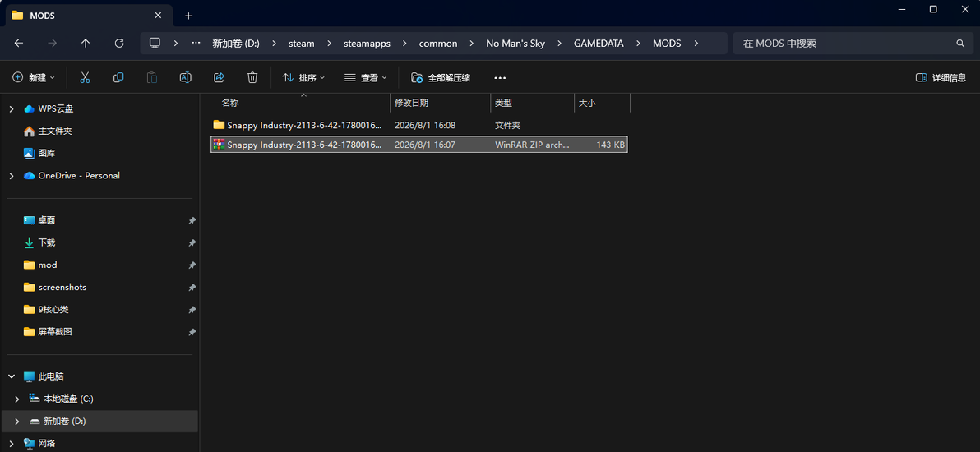Select the Snappy Industry folder row name
This screenshot has width=980, height=452.
[x=304, y=125]
